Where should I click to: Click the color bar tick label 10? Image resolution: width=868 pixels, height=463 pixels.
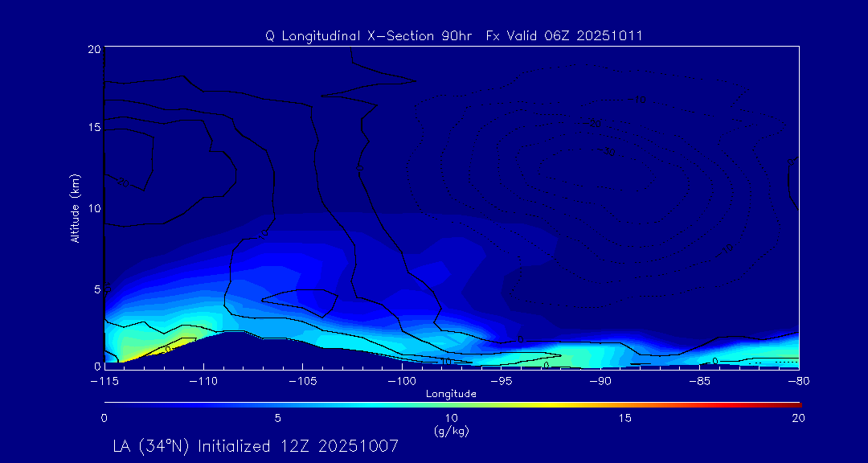tap(451, 419)
